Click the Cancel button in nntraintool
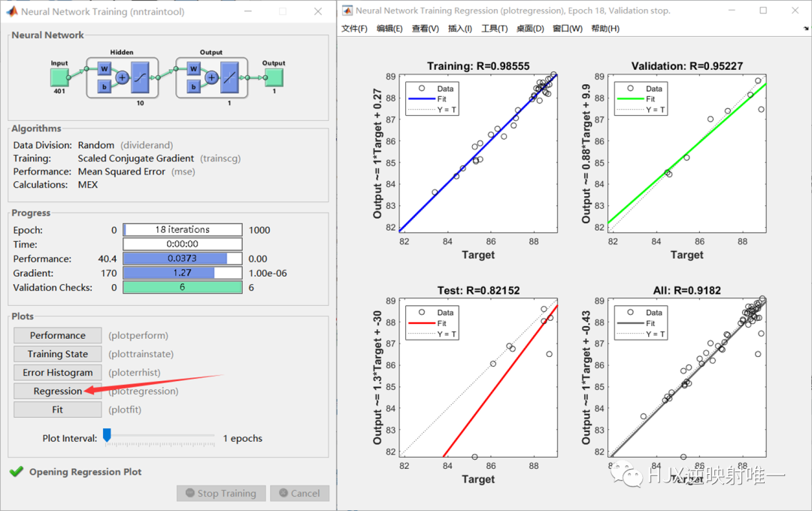Viewport: 812px width, 511px height. [x=300, y=494]
